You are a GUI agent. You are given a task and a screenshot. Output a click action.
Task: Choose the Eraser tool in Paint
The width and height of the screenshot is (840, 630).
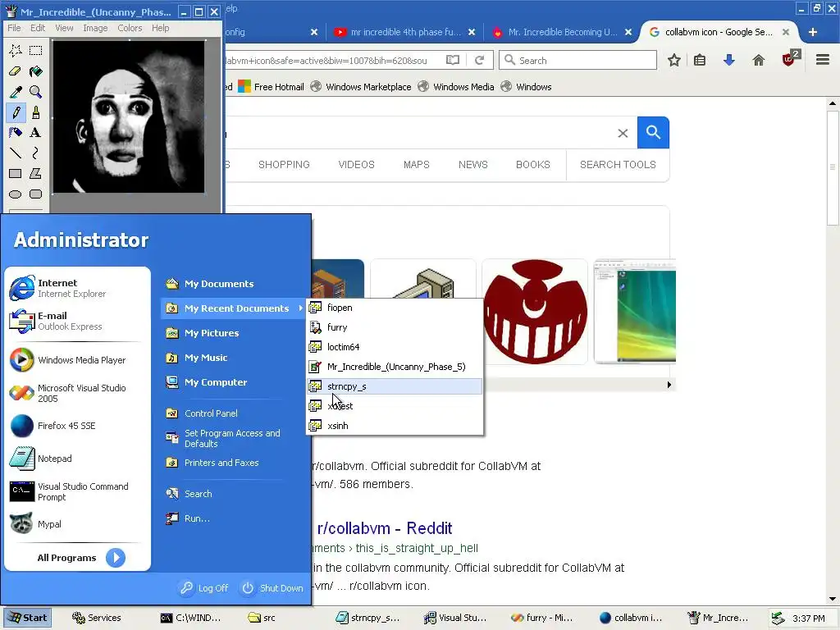pyautogui.click(x=16, y=71)
